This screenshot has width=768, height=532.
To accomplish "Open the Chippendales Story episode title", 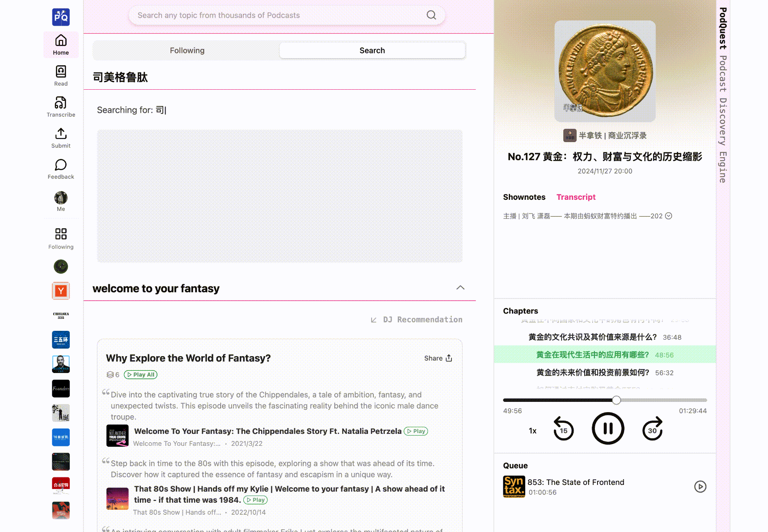I will tap(268, 431).
